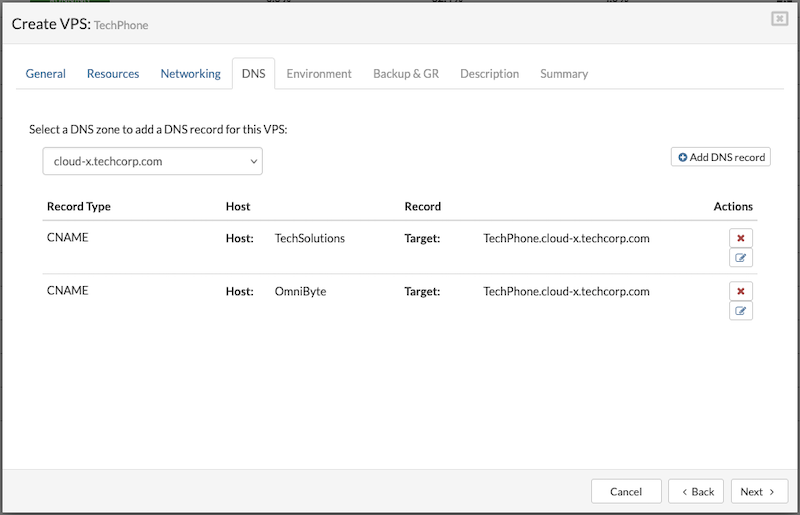Open the DNS zone dropdown
This screenshot has height=515, width=800.
click(x=152, y=161)
